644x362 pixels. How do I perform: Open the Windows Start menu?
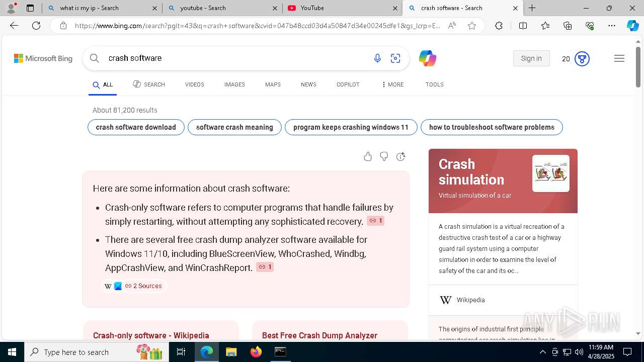[12, 352]
